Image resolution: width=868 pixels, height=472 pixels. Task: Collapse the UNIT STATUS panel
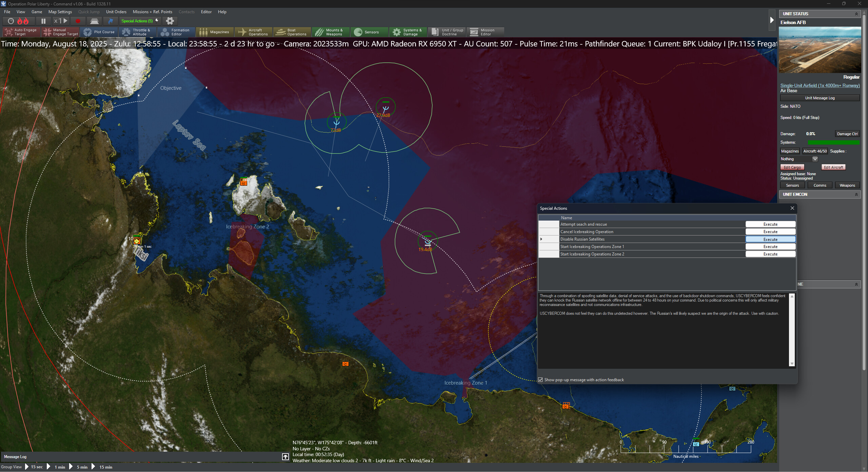coord(857,14)
